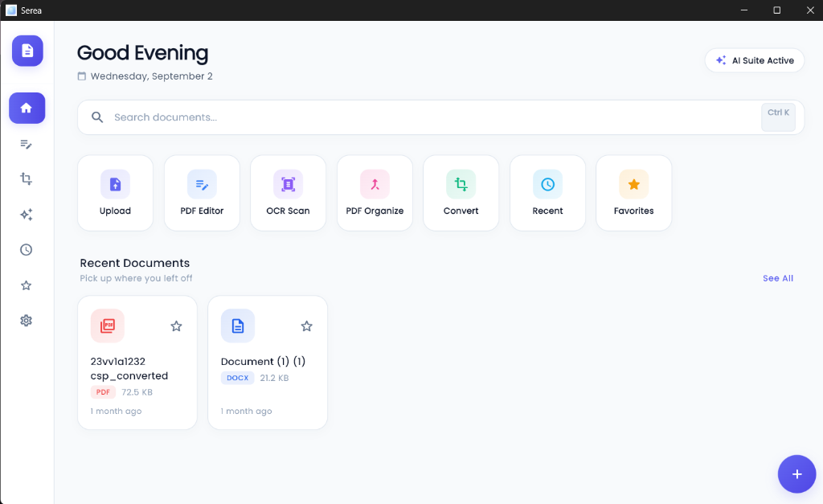823x504 pixels.
Task: Click the Serea document logo in sidebar
Action: coord(27,51)
